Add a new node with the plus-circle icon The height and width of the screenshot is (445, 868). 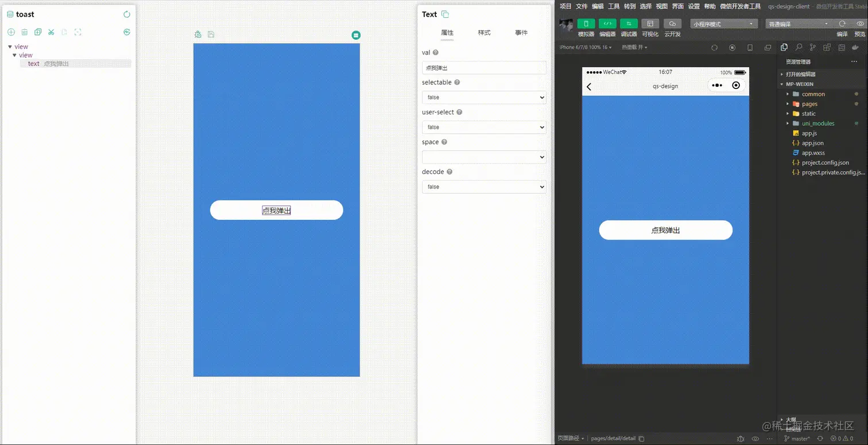point(11,32)
